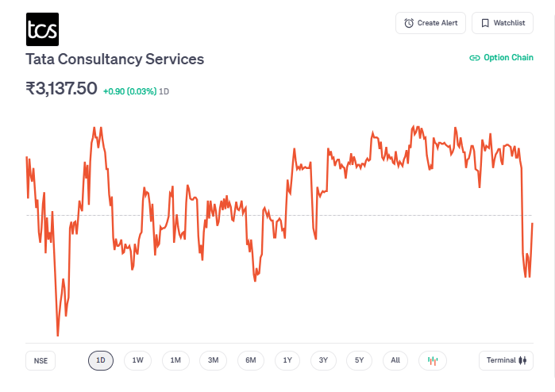Select the 5Y time range
This screenshot has height=392, width=555.
(x=359, y=360)
